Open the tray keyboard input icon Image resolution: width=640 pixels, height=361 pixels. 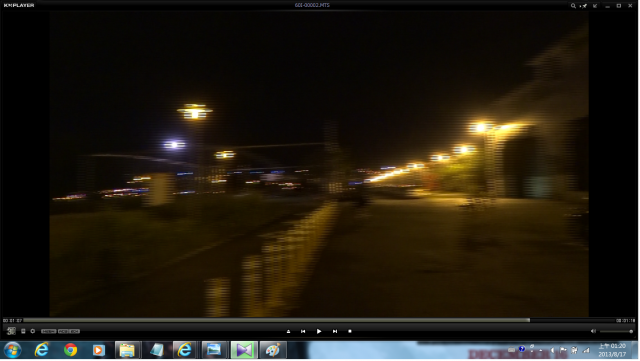point(511,350)
